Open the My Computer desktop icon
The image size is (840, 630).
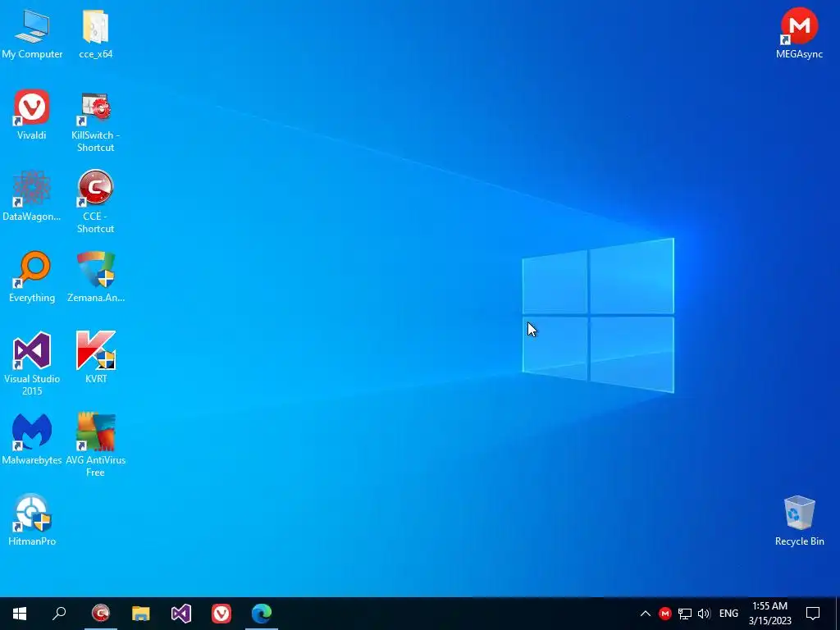tap(32, 33)
